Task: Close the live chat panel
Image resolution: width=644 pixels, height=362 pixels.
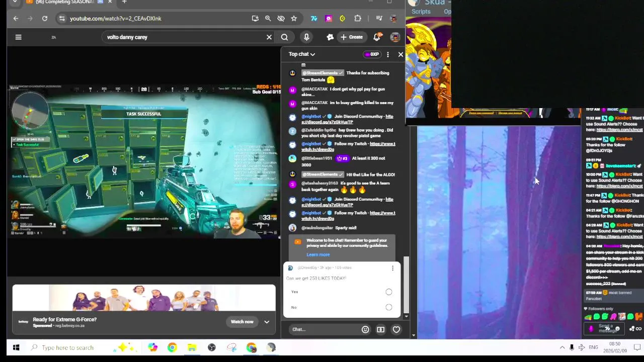Action: click(x=400, y=54)
